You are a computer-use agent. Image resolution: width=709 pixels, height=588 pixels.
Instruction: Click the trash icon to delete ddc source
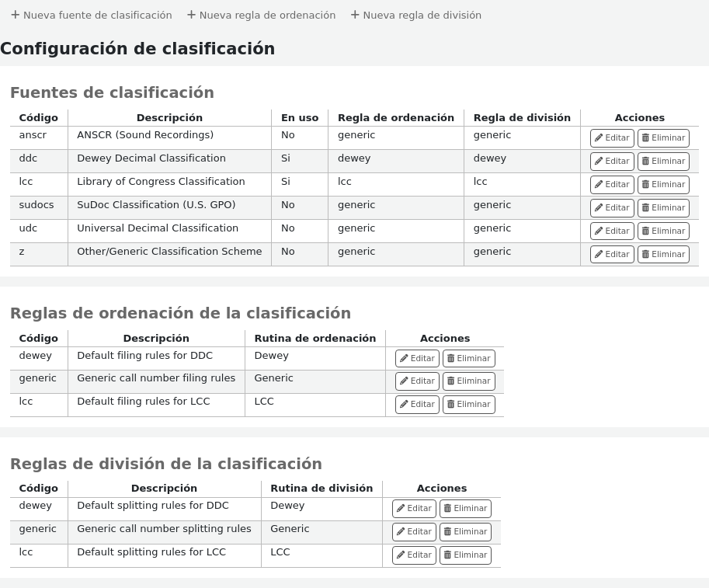[x=646, y=161]
